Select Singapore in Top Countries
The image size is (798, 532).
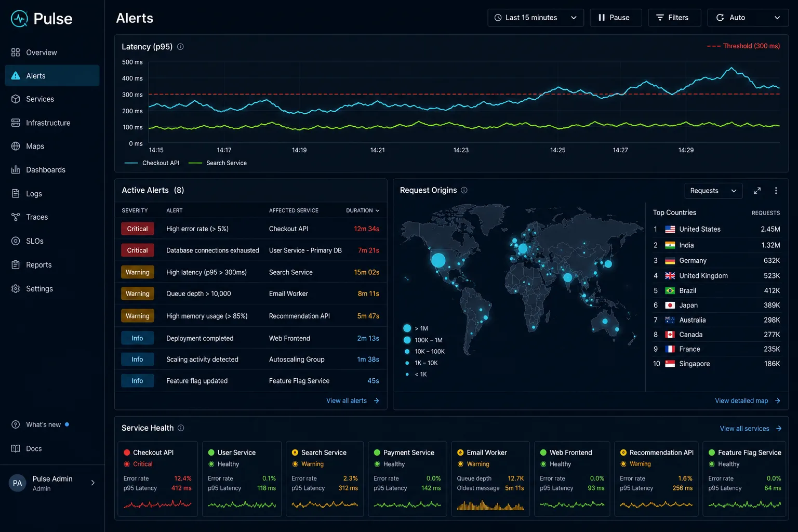click(716, 364)
